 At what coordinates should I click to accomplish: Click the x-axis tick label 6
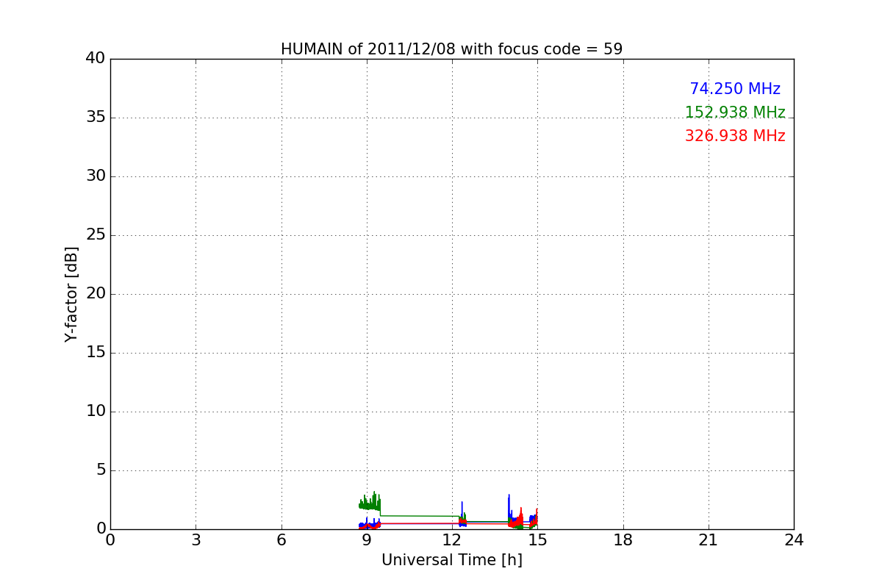click(282, 540)
